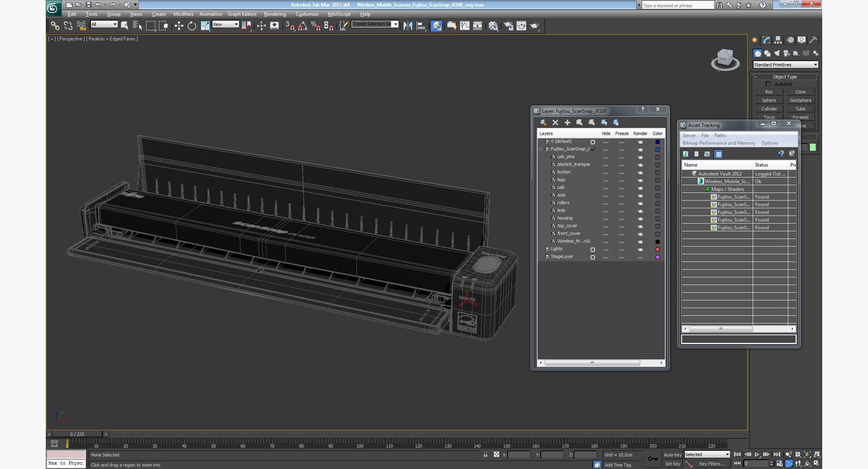Viewport: 868px width, 469px height.
Task: Click the green object color swatch
Action: (813, 147)
